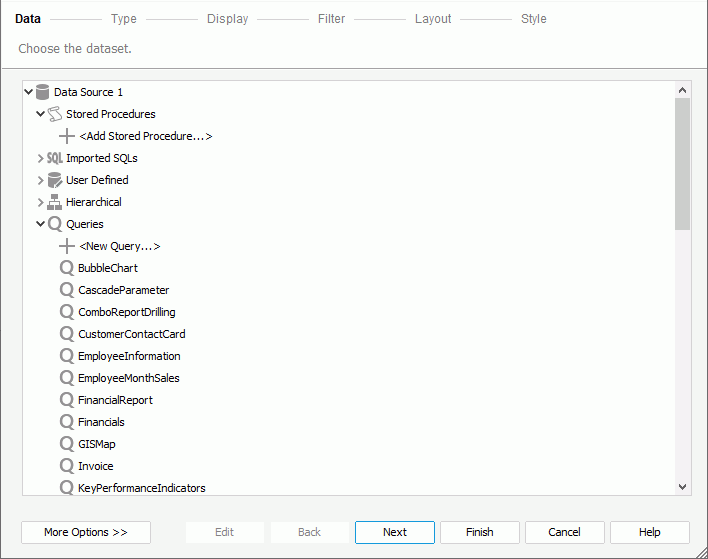Click the User Defined database icon
708x559 pixels.
55,180
